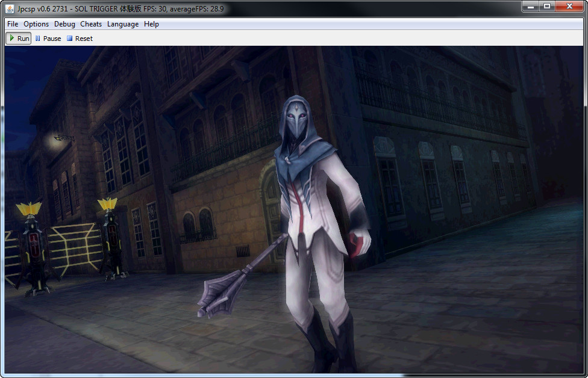
Task: Open the File menu
Action: [13, 24]
